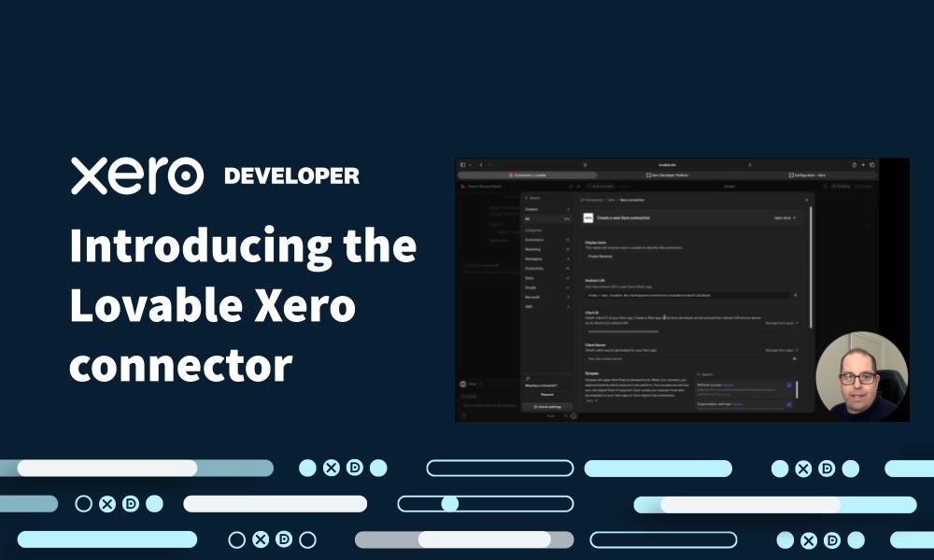Click the 'Introducing the Lovable Xero connector' headline

point(243,304)
